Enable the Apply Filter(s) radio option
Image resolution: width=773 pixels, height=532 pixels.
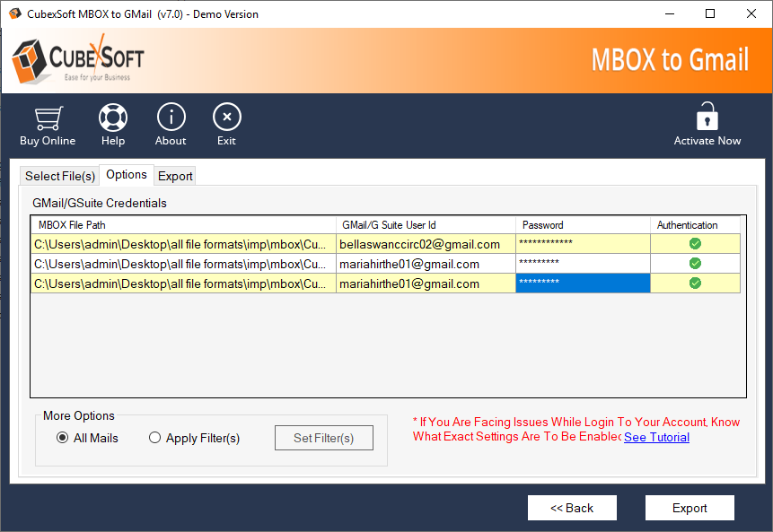[x=155, y=438]
